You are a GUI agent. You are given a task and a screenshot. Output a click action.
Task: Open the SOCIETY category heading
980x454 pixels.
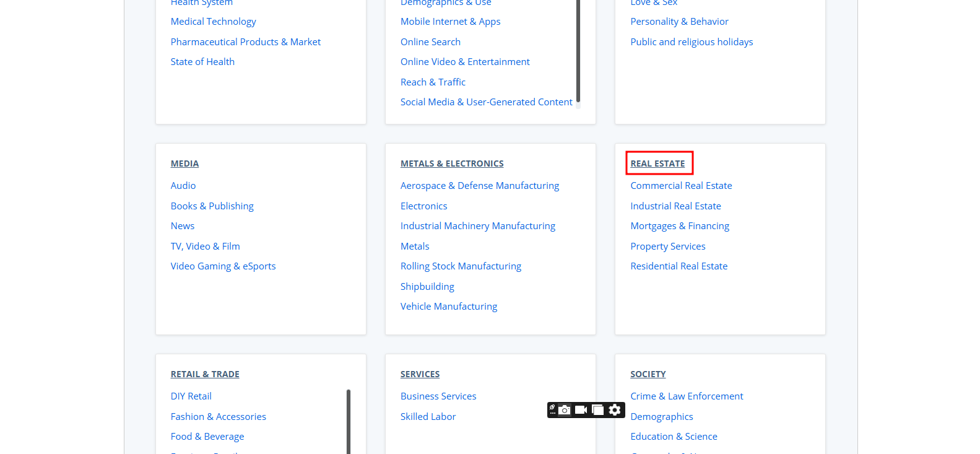click(x=648, y=374)
